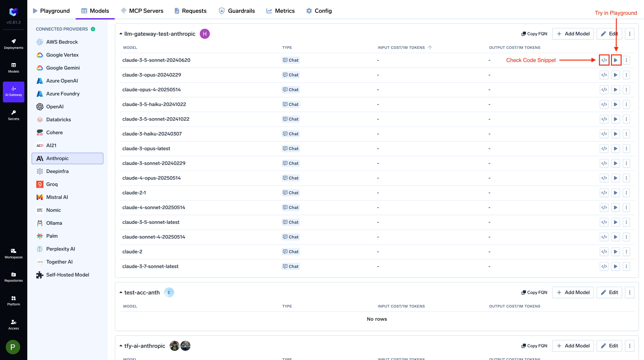Viewport: 644px width, 360px height.
Task: Copy FQN of test-acc-anth account
Action: tap(534, 292)
